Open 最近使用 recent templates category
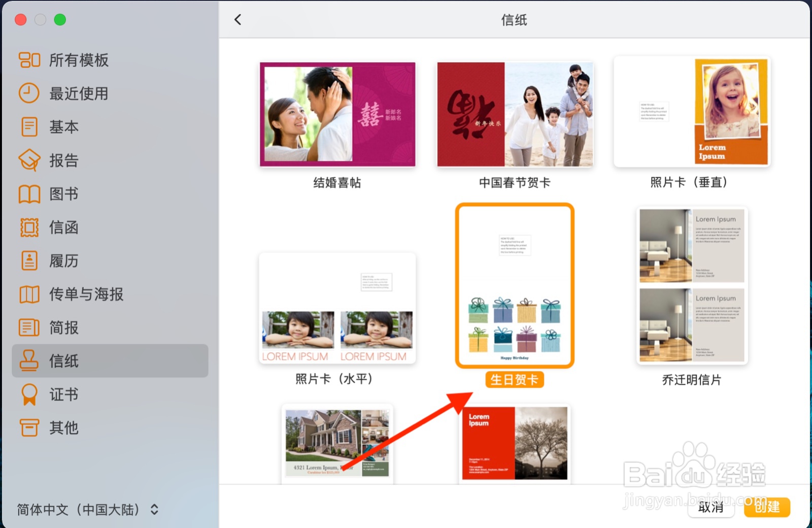 point(29,93)
